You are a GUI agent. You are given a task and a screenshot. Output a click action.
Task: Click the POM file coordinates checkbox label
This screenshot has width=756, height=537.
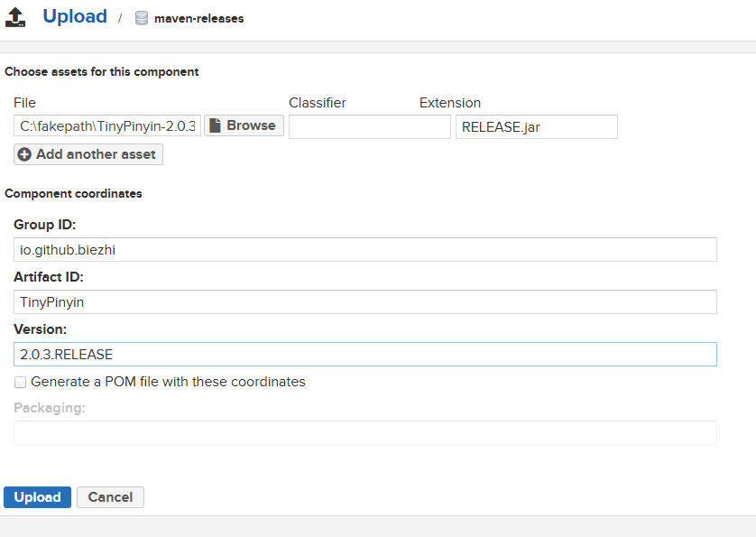(x=168, y=382)
